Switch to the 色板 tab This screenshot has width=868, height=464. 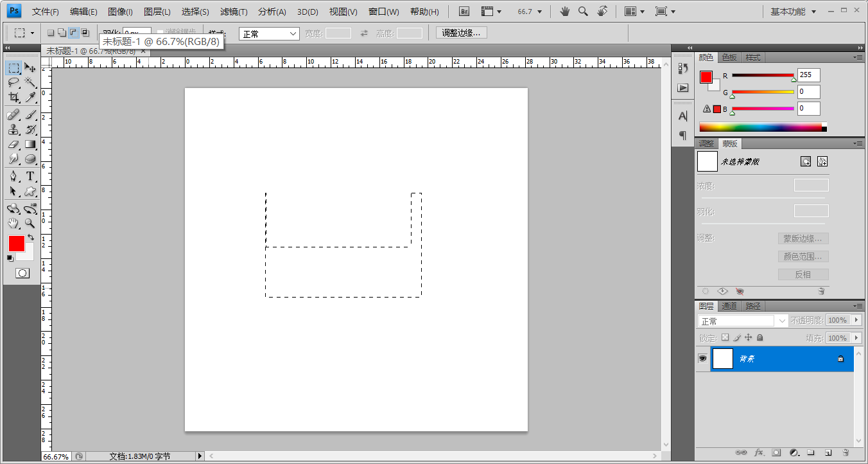729,57
